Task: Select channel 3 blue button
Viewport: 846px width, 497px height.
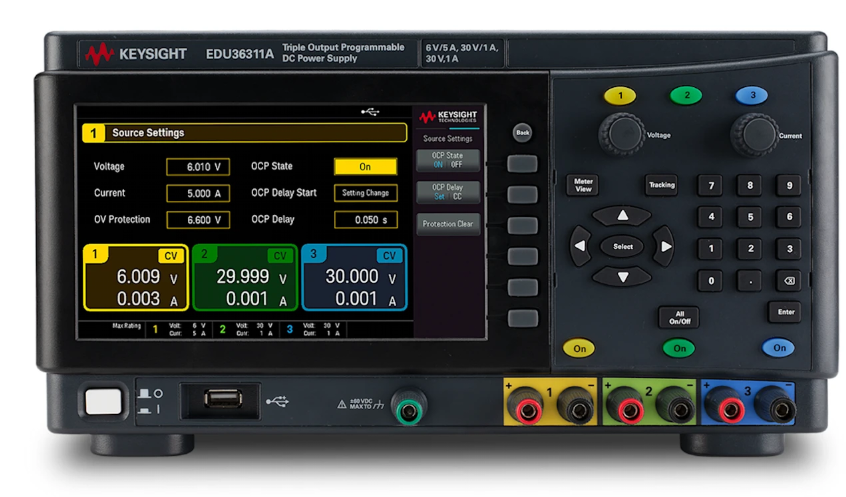Action: (x=752, y=96)
